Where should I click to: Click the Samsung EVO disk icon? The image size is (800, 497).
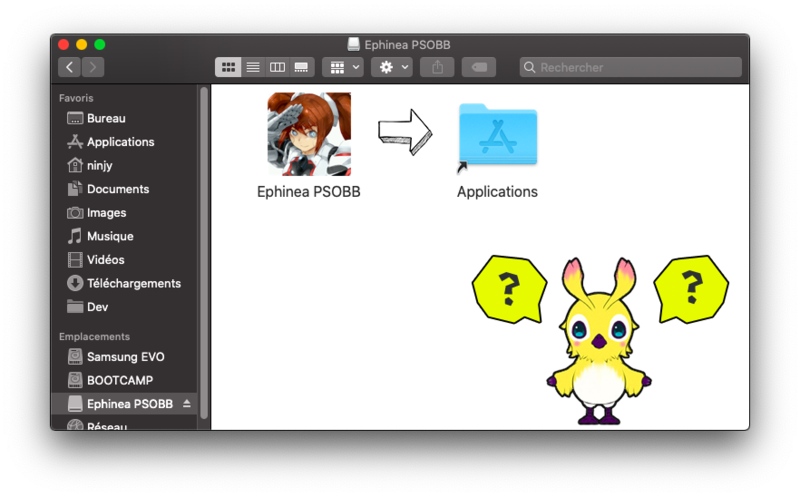(75, 357)
